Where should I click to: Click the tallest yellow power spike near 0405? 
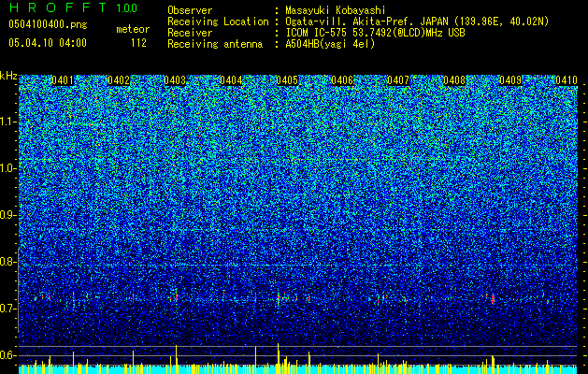click(x=279, y=358)
